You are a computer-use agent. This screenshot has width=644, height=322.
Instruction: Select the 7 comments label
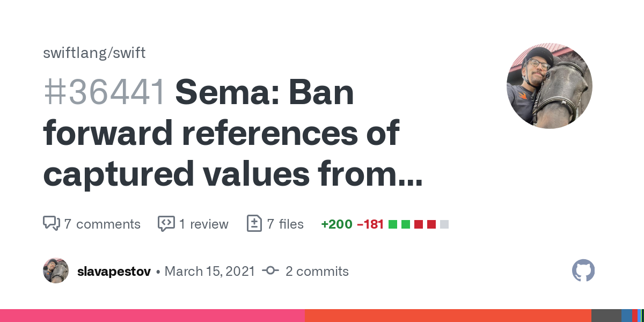click(x=102, y=224)
